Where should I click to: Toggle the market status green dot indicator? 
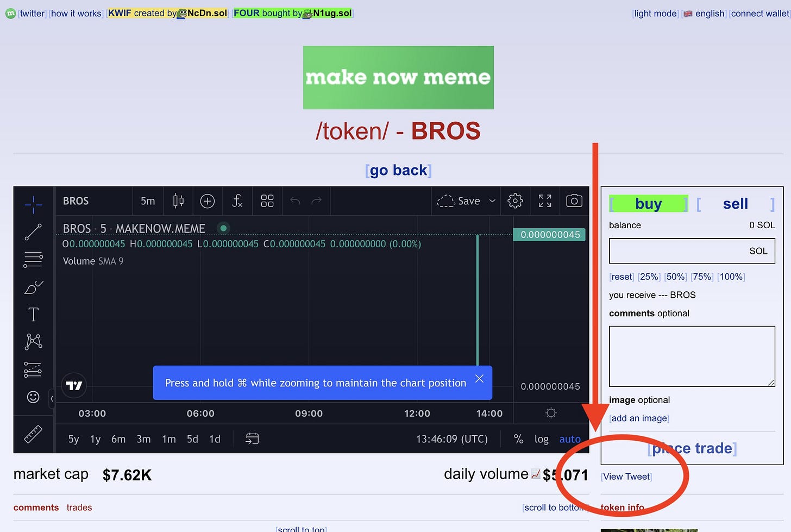[x=223, y=228]
